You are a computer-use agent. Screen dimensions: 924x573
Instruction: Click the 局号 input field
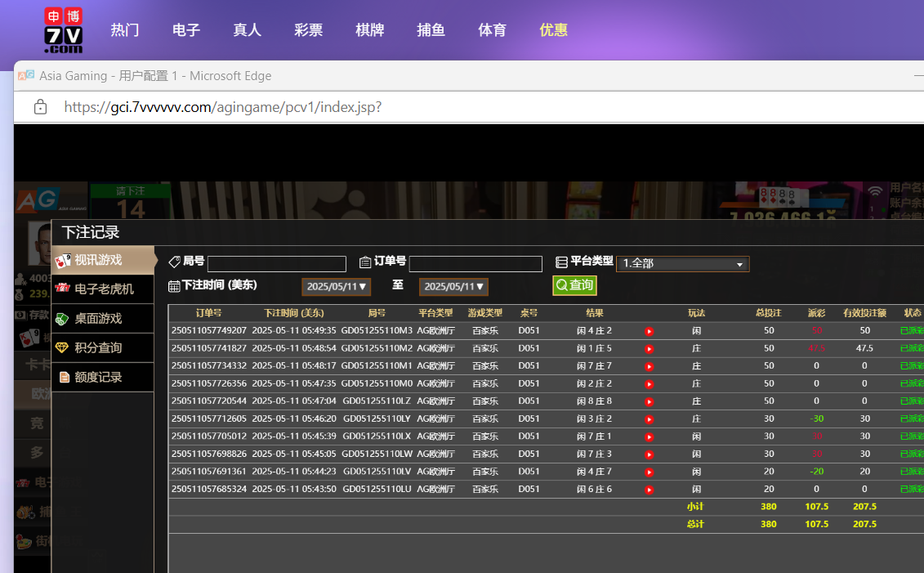click(x=276, y=264)
